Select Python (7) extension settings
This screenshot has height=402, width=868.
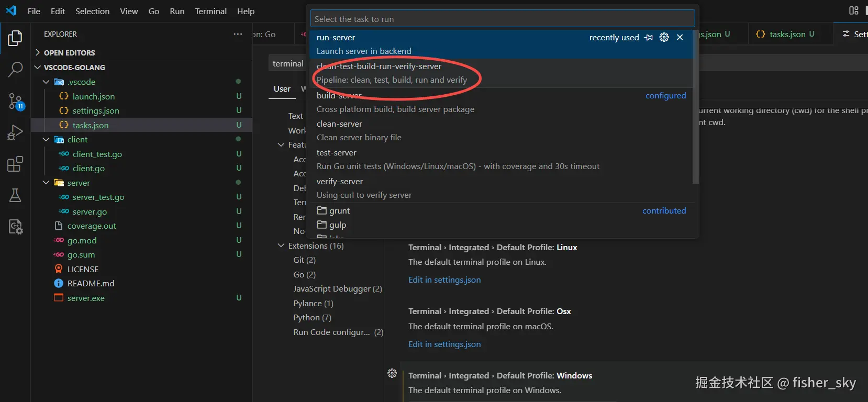[312, 317]
